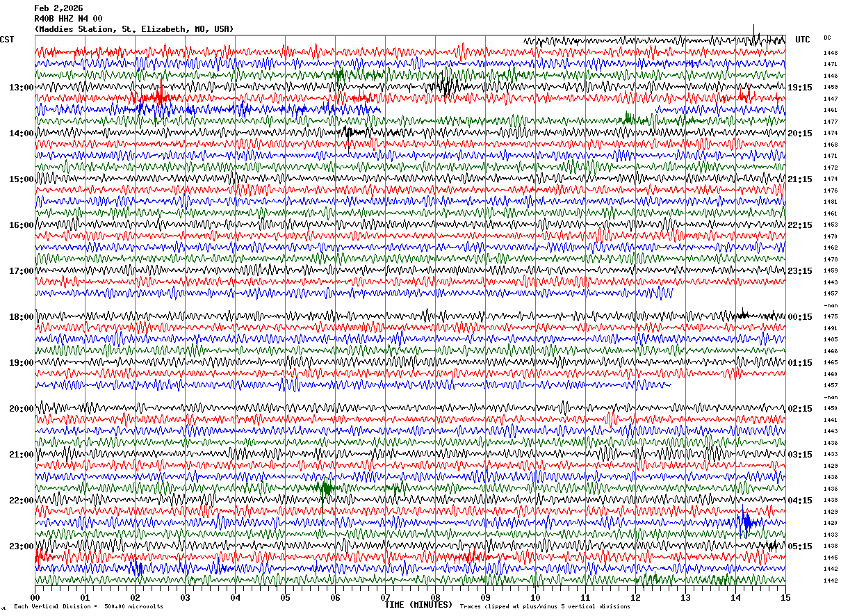Viewport: 841px width, 616px height.
Task: Click the 'CST' timezone label
Action: click(x=7, y=40)
